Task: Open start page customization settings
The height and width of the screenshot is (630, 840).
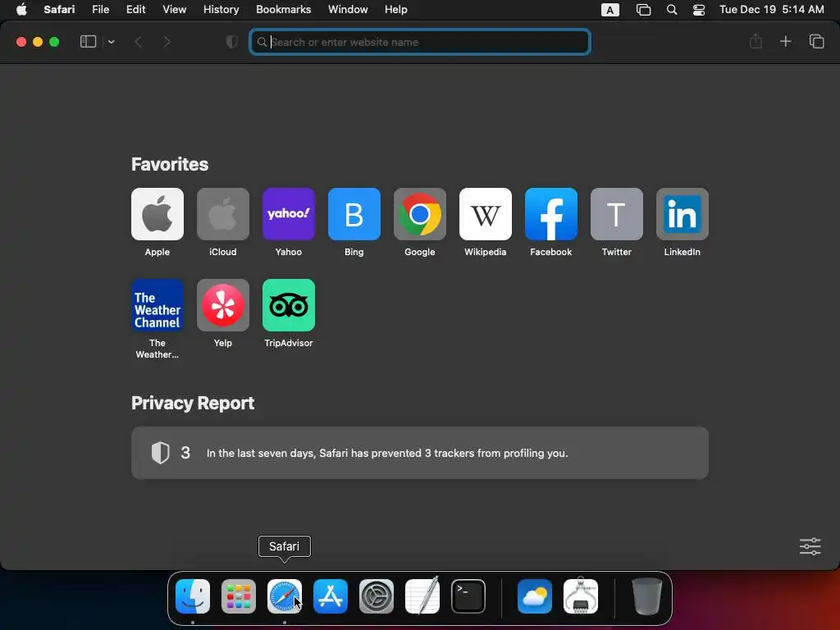Action: 810,546
